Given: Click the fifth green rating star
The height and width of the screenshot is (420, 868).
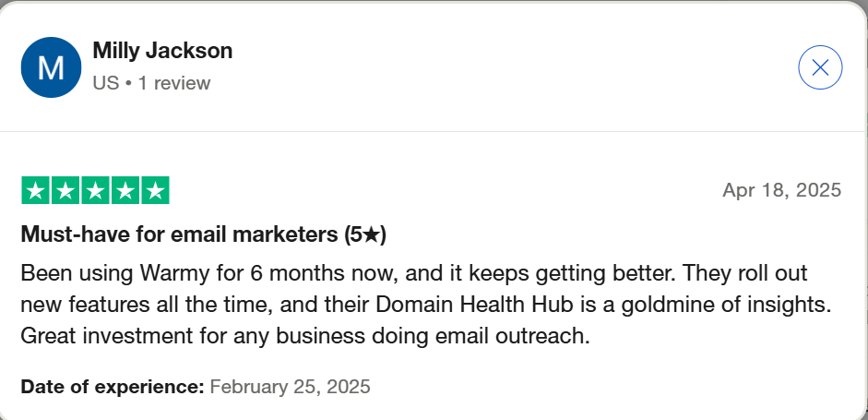Looking at the screenshot, I should click(x=155, y=190).
